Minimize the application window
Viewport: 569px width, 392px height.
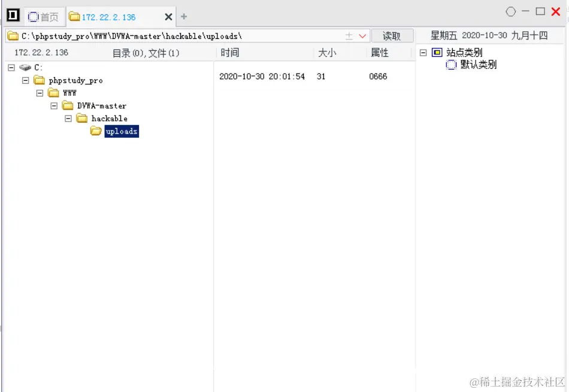(x=525, y=11)
